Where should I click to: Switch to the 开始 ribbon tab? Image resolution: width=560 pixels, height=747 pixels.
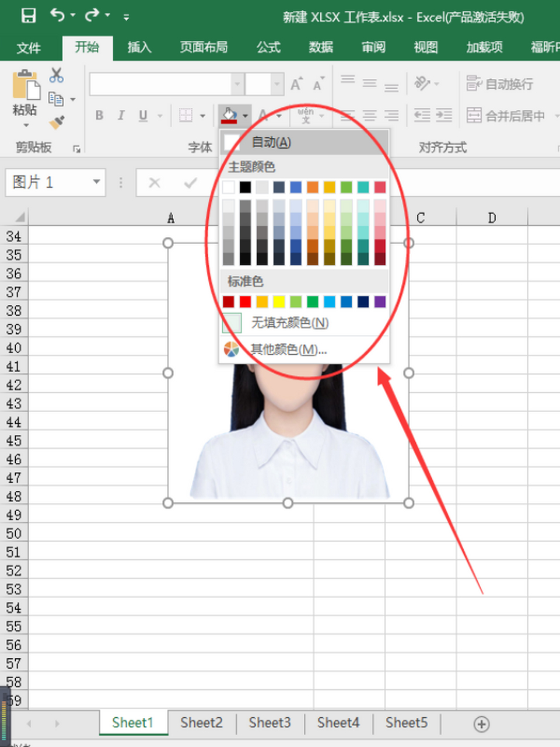[87, 47]
